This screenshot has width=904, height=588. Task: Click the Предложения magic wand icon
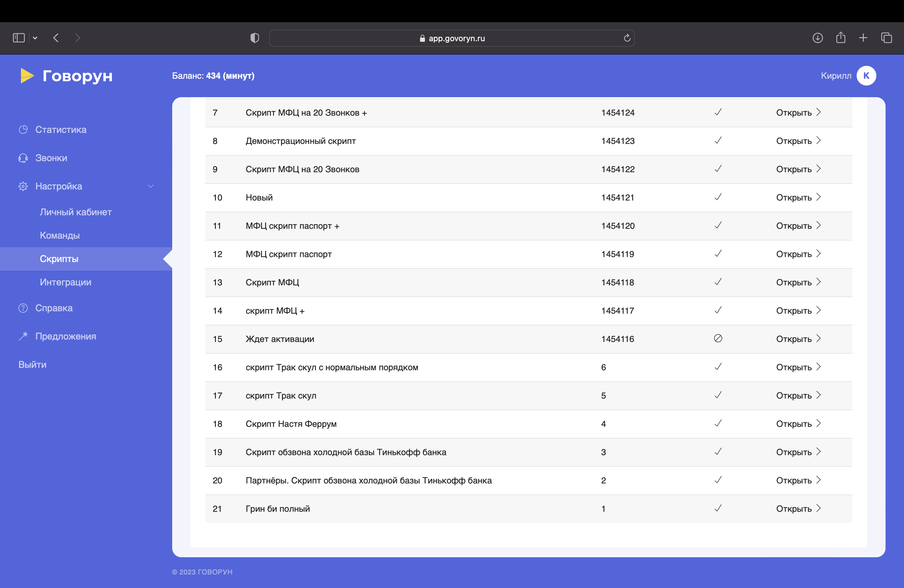pyautogui.click(x=23, y=336)
